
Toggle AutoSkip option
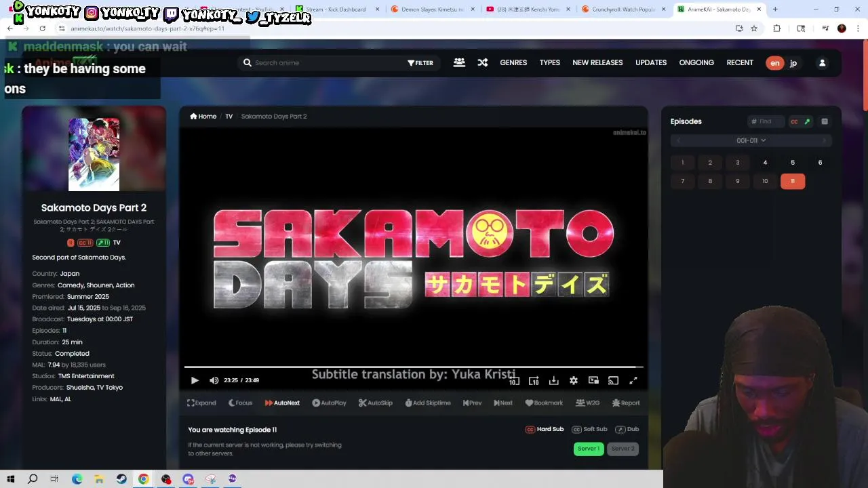coord(376,403)
